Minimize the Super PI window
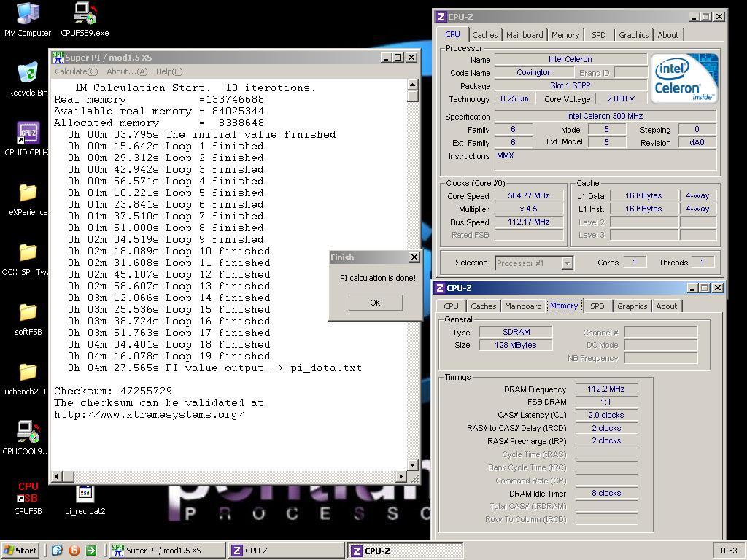 387,58
